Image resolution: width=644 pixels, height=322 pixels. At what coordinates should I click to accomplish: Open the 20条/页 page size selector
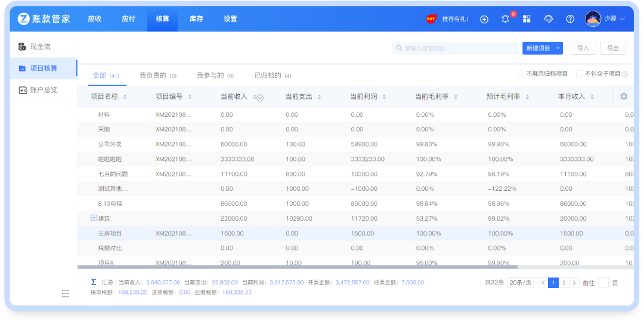point(520,283)
